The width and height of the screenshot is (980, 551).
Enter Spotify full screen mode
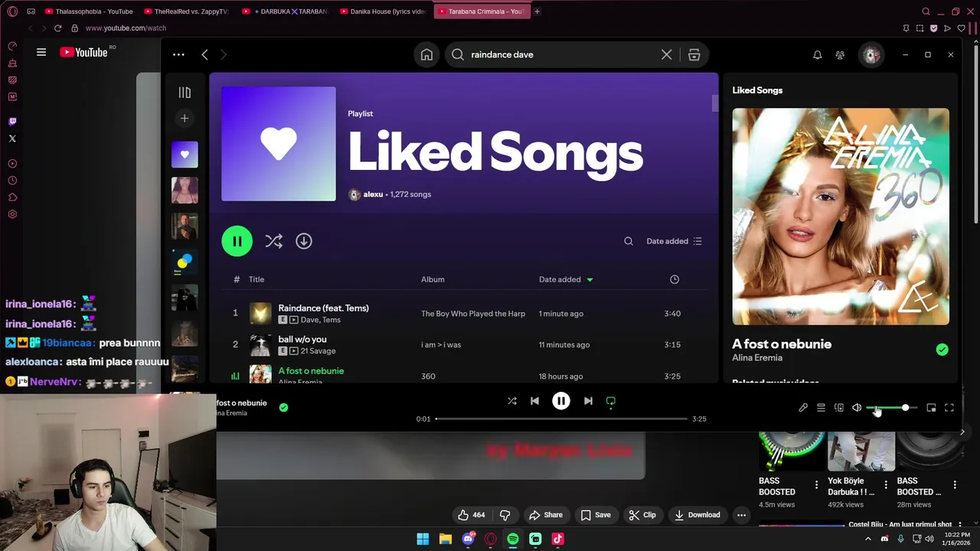tap(949, 408)
